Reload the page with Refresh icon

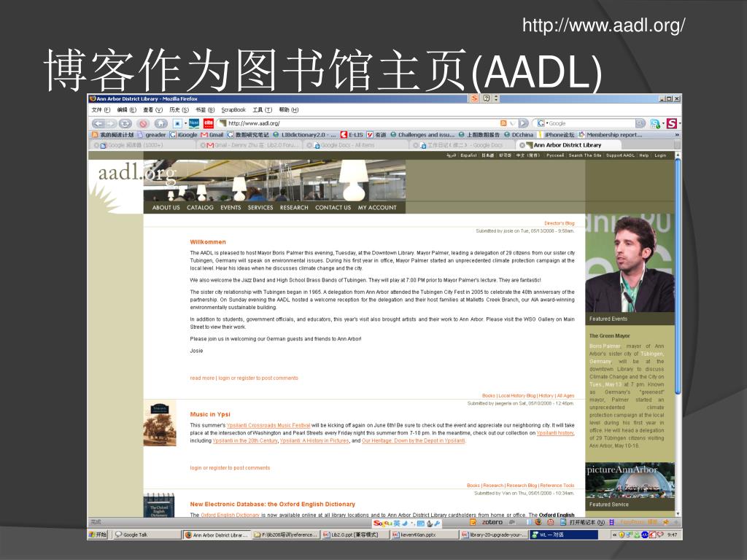(125, 123)
